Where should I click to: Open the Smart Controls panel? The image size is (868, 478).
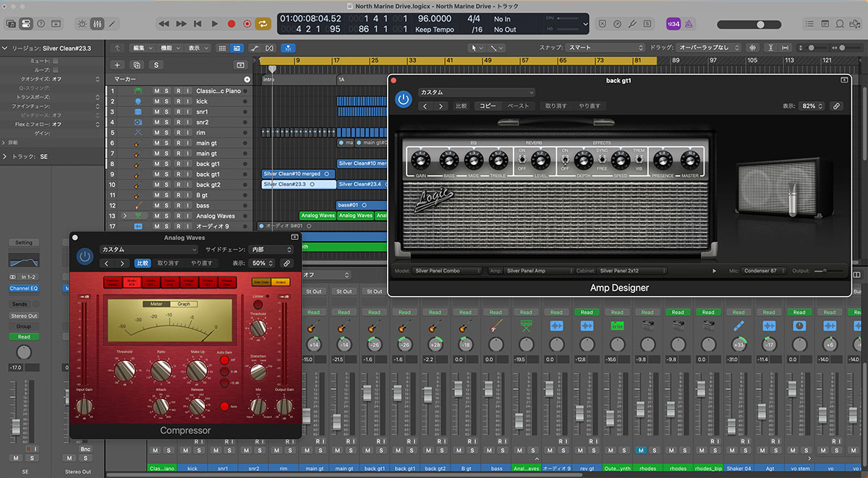82,24
